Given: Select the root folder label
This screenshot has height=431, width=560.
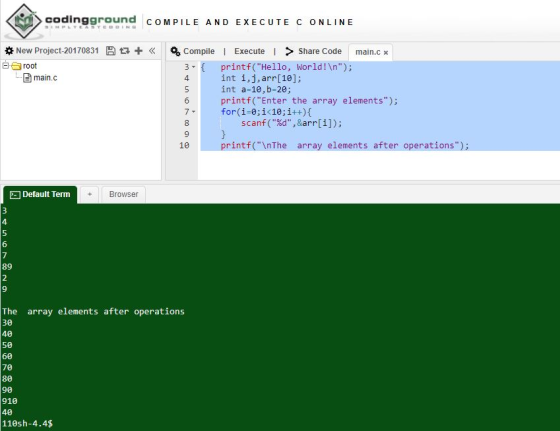Looking at the screenshot, I should (30, 66).
